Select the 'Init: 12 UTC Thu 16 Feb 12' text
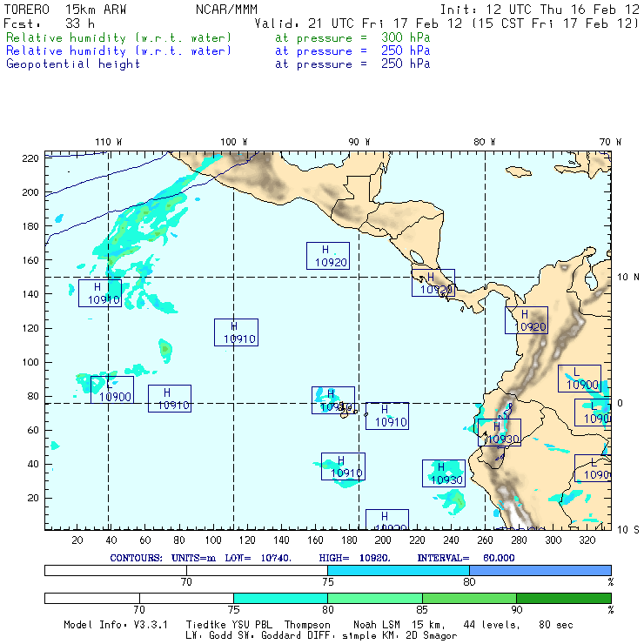 (x=540, y=10)
